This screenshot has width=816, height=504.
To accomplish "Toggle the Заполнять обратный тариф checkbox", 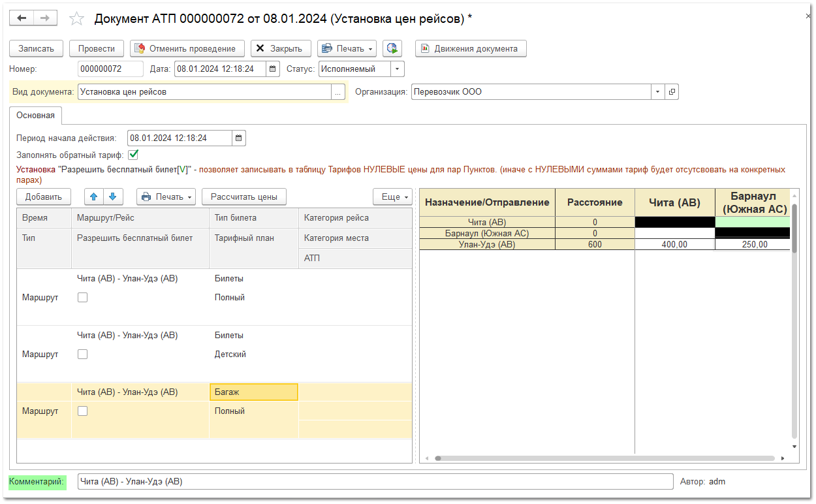I will coord(133,155).
